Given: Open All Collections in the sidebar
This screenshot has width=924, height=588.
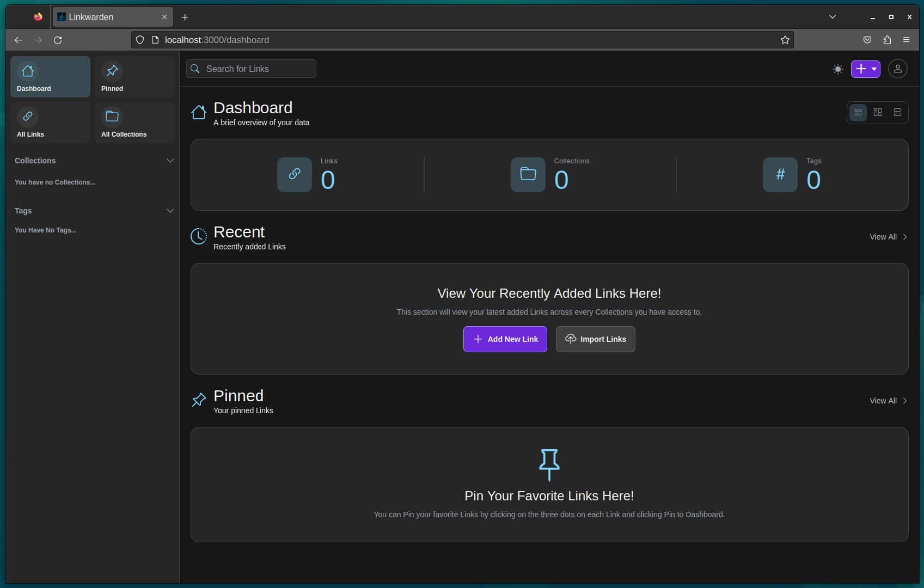Looking at the screenshot, I should [134, 122].
